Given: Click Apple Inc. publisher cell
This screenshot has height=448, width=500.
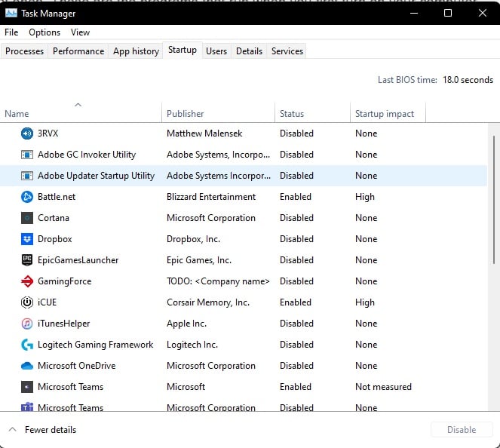Looking at the screenshot, I should pyautogui.click(x=186, y=324).
